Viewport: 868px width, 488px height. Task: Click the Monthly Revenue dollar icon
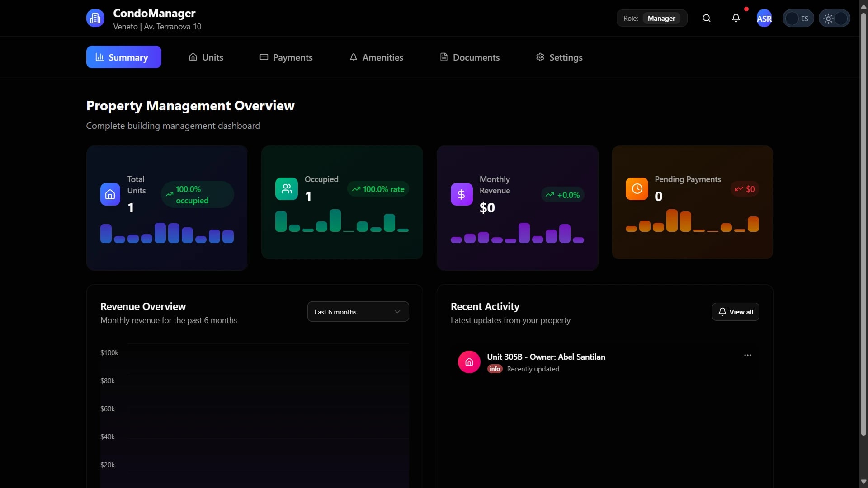(461, 194)
